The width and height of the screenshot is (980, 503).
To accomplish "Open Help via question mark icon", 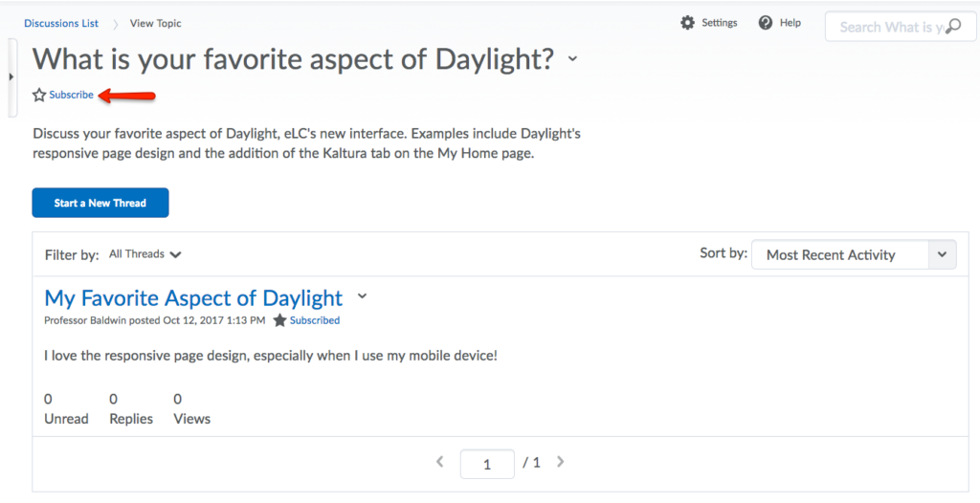I will pos(766,23).
